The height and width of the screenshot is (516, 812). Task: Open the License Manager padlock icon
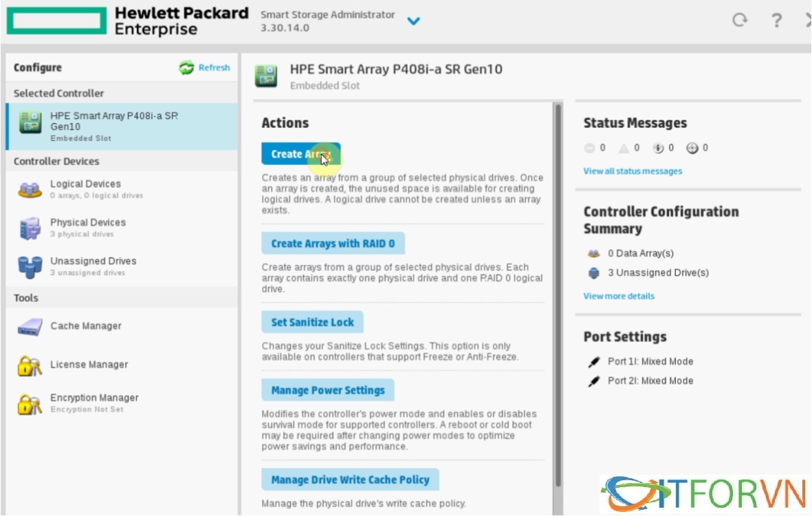[x=30, y=365]
